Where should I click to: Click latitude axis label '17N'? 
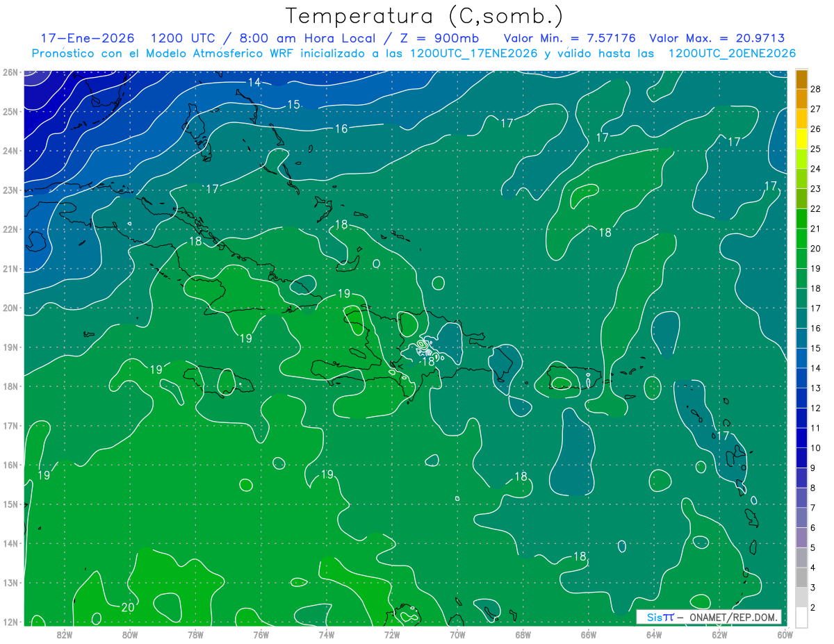click(10, 426)
